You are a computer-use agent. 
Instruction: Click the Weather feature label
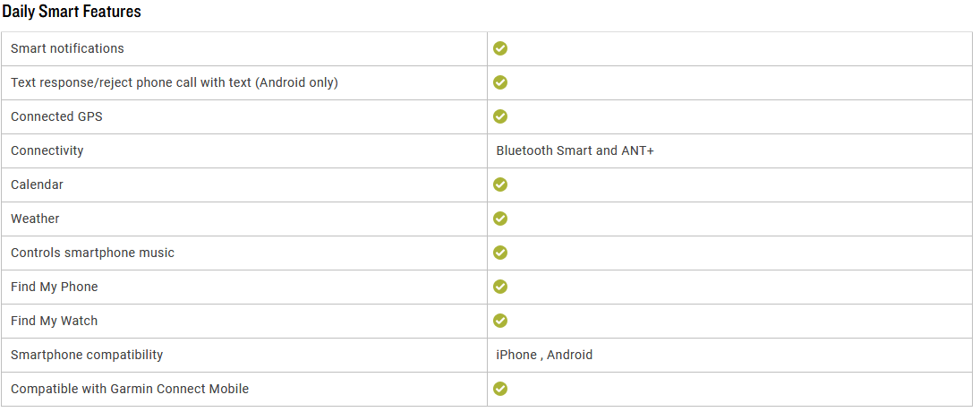[35, 219]
